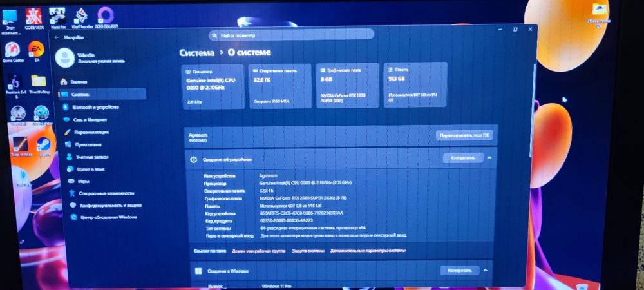Copy Windows information with the lower Копировать
The height and width of the screenshot is (290, 644).
tap(460, 270)
